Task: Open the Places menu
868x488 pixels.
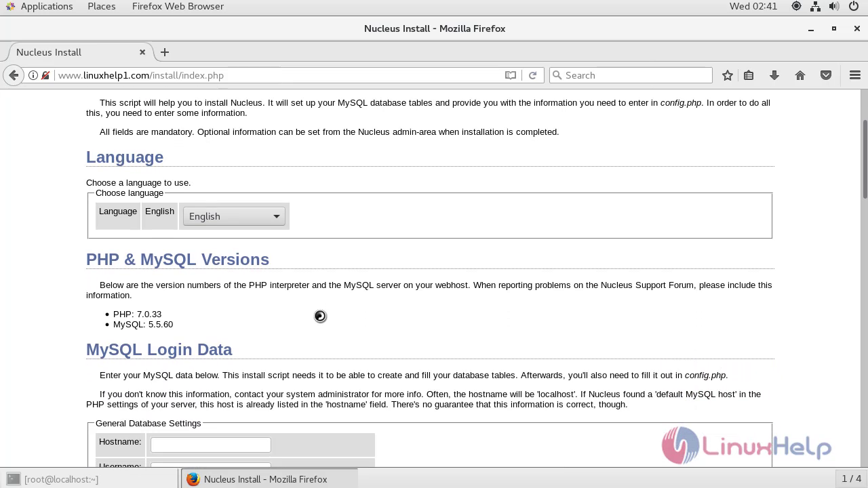Action: (x=102, y=6)
